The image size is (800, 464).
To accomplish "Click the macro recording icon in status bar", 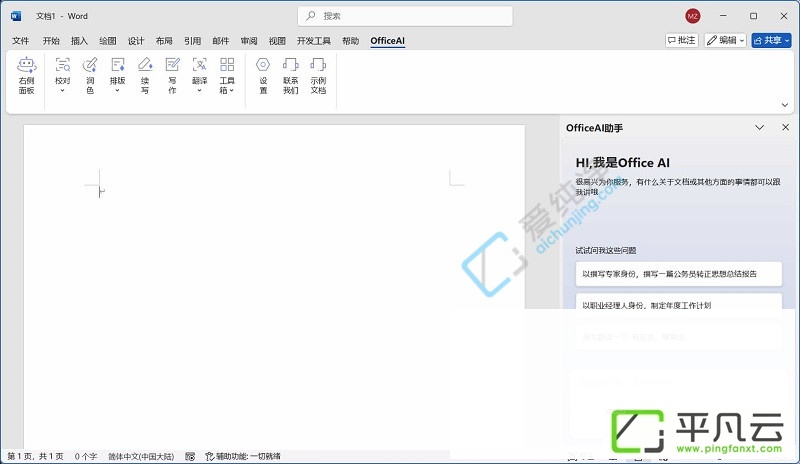I will click(x=190, y=456).
